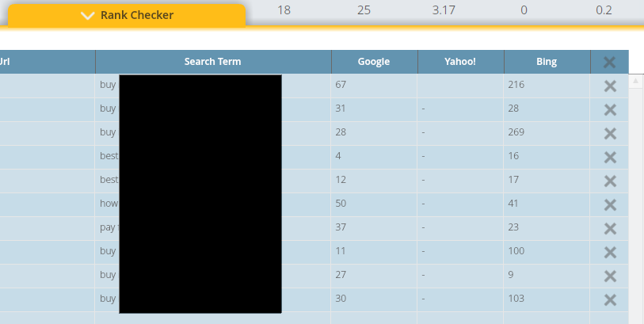The height and width of the screenshot is (324, 644).
Task: Select Bing rank value 23
Action: coord(513,227)
